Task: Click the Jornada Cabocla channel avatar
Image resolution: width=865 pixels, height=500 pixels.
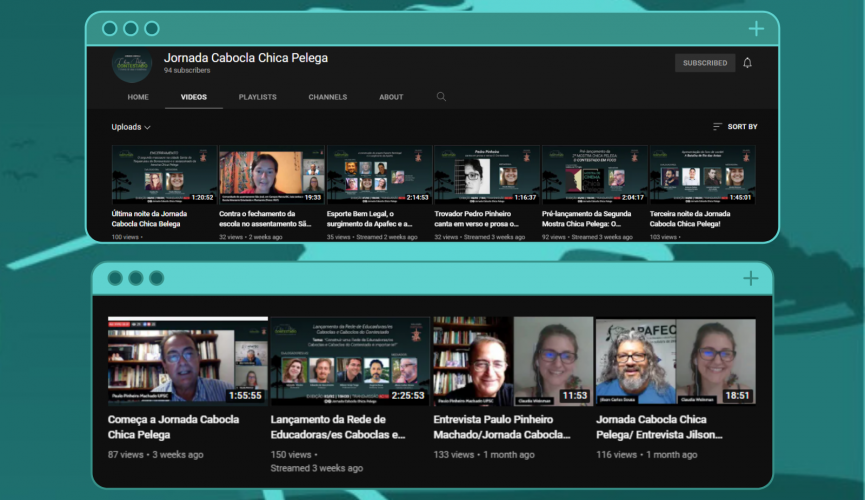Action: (x=131, y=64)
